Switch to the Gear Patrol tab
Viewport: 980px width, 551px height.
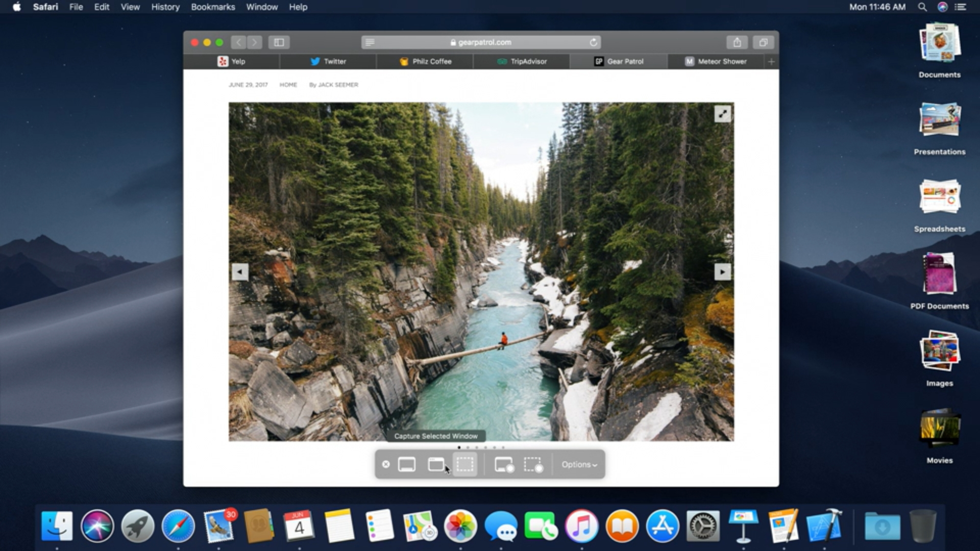619,61
